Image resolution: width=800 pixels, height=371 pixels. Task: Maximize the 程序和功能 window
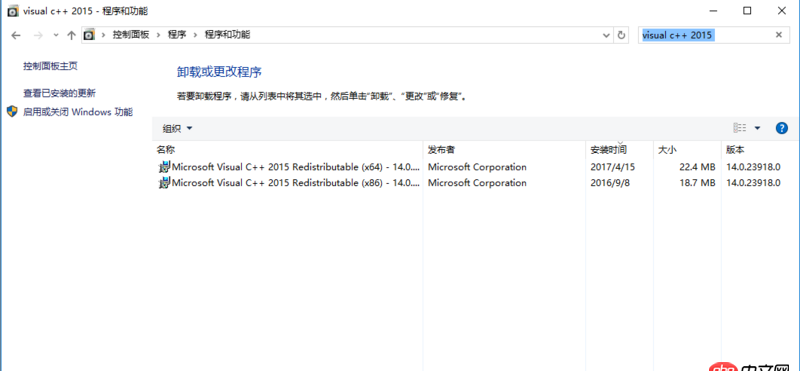747,11
